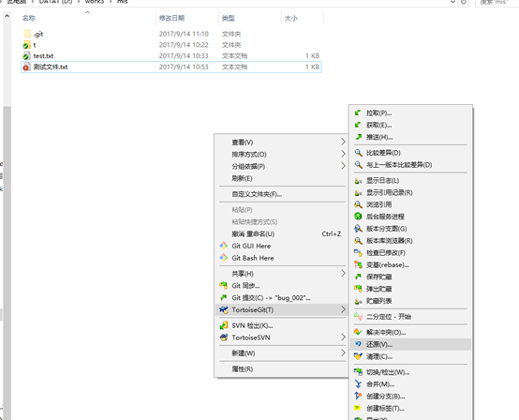This screenshot has height=420, width=519.
Task: Click the 检查已修改(F) icon
Action: pyautogui.click(x=358, y=253)
